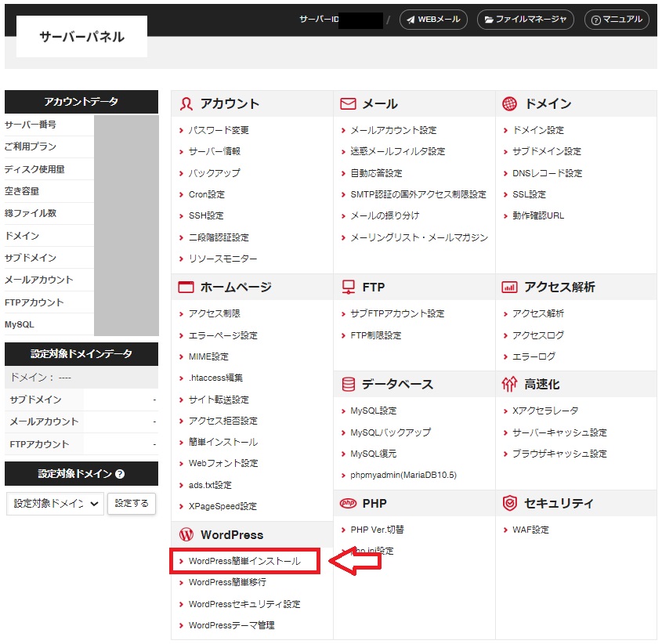Open メールアカウント設定

pyautogui.click(x=393, y=130)
